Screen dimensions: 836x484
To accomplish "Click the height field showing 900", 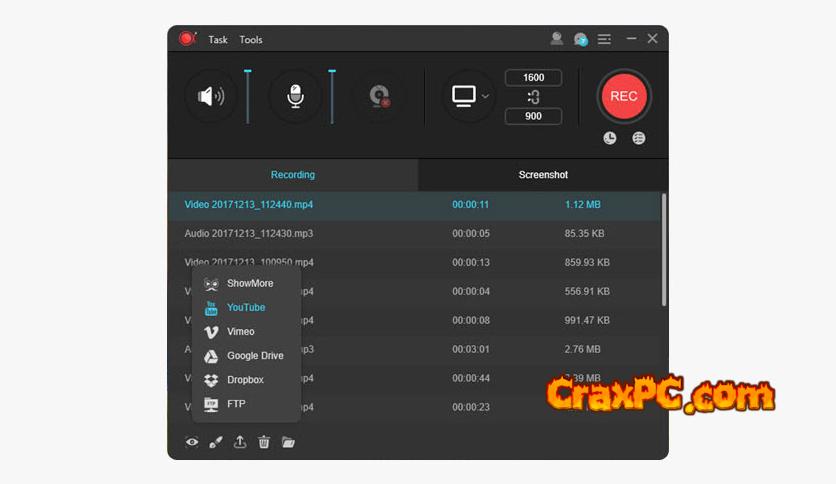I will pyautogui.click(x=533, y=116).
